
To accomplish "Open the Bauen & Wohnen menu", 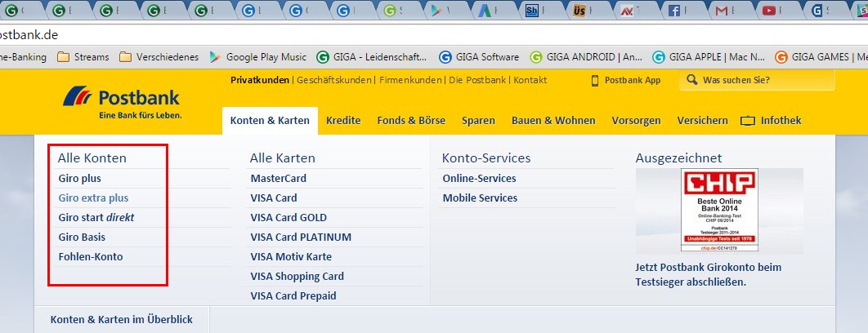I will tap(553, 121).
